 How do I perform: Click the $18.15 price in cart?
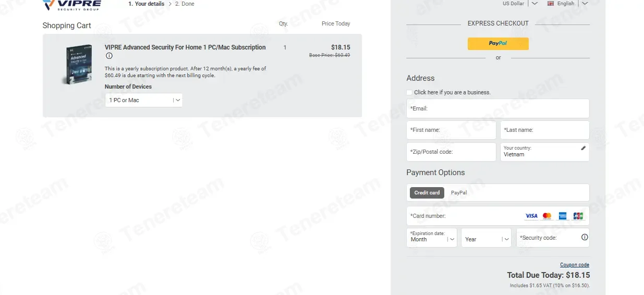tap(341, 47)
